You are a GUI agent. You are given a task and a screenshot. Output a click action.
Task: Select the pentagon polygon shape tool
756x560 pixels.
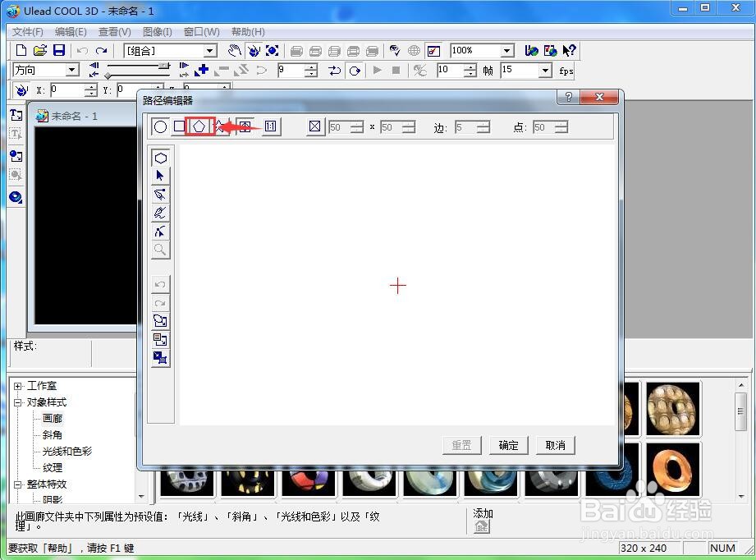point(199,126)
